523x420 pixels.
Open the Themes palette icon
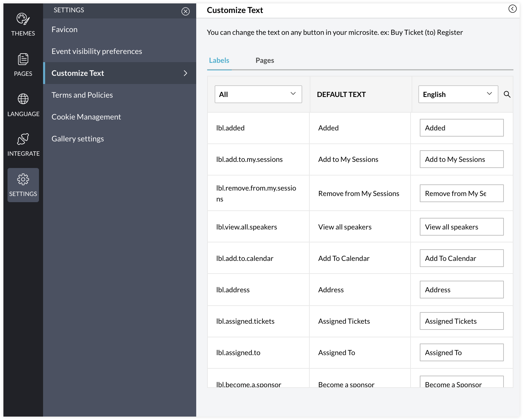tap(23, 19)
